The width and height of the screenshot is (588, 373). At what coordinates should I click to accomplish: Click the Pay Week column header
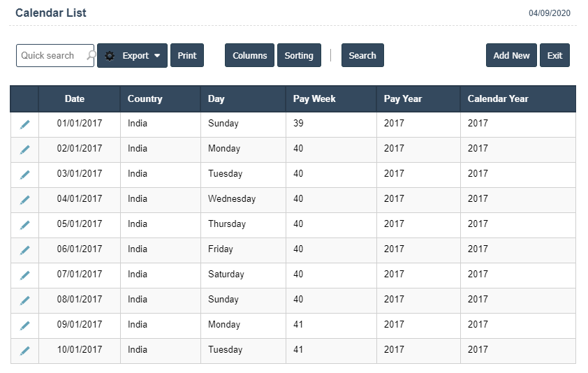click(x=314, y=99)
